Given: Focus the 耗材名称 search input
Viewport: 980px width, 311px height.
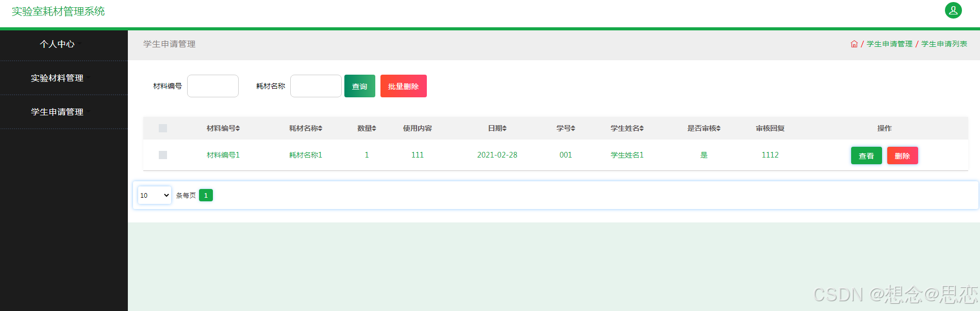Looking at the screenshot, I should point(316,86).
